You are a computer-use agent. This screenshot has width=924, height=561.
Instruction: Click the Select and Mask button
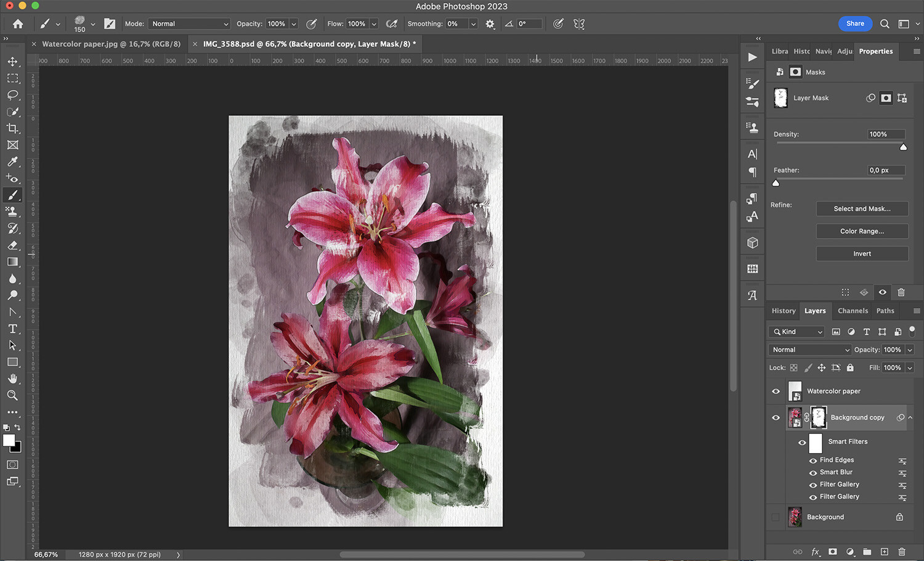pos(862,208)
